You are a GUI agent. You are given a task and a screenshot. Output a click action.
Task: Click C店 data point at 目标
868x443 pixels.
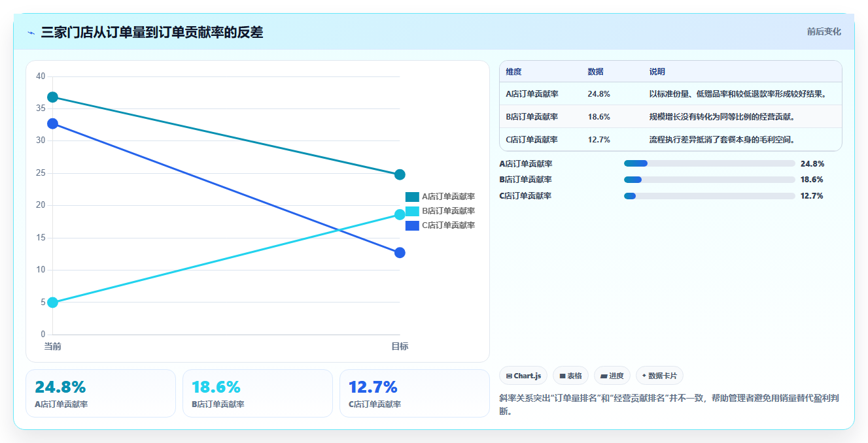point(400,253)
